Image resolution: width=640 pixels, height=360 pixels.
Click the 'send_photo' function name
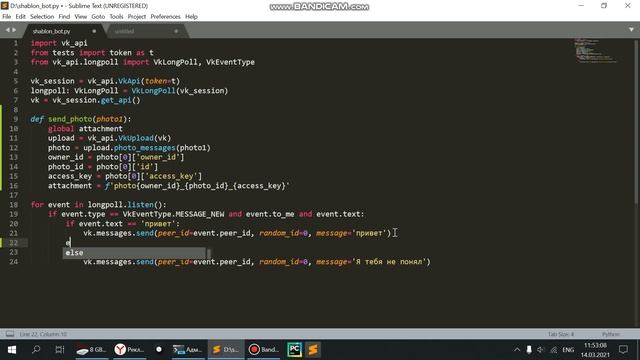70,119
